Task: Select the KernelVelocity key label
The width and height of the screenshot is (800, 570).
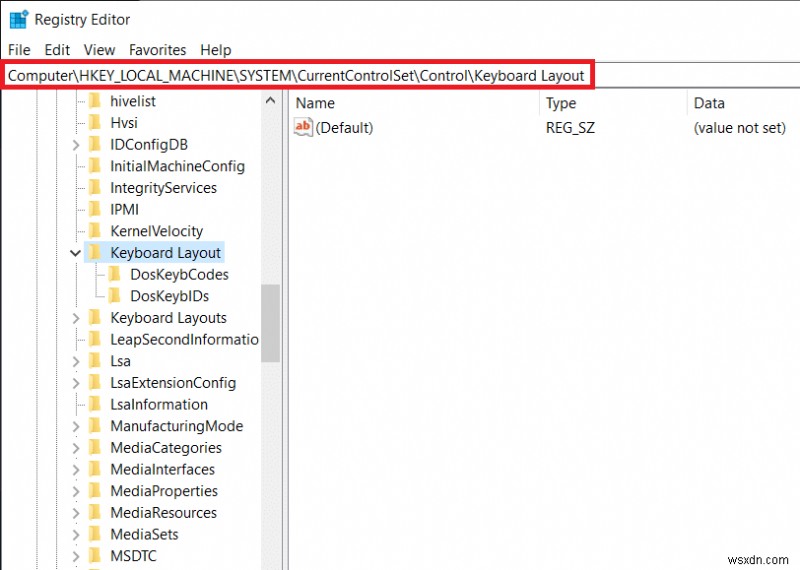Action: click(x=157, y=231)
